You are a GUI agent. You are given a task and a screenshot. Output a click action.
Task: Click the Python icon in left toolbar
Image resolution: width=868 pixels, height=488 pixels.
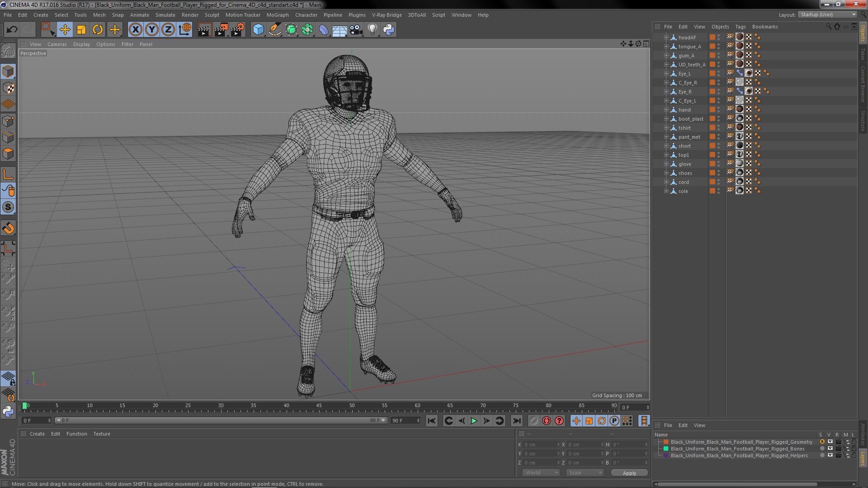8,412
